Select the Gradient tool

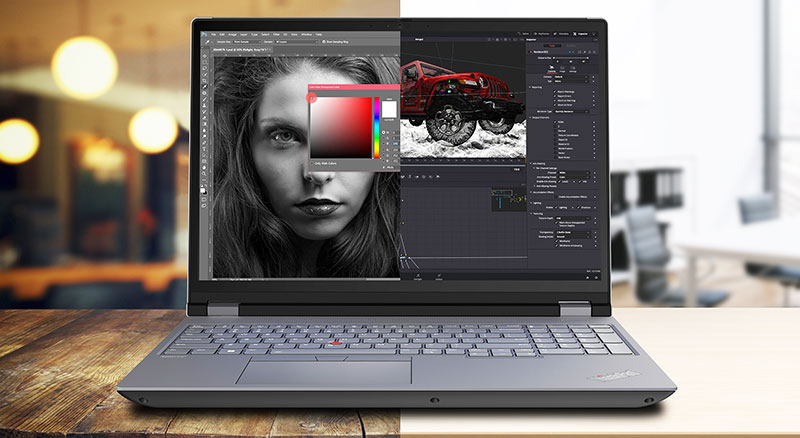[x=205, y=125]
